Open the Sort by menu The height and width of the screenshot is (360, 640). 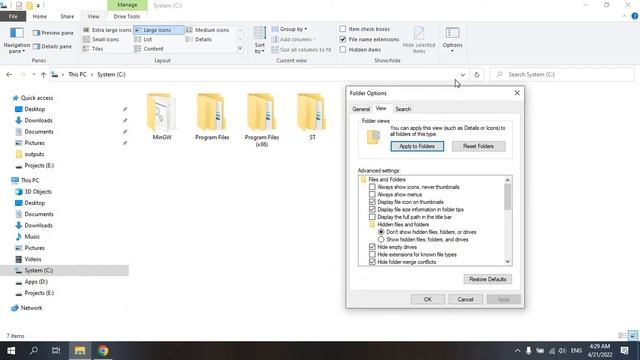(x=260, y=40)
